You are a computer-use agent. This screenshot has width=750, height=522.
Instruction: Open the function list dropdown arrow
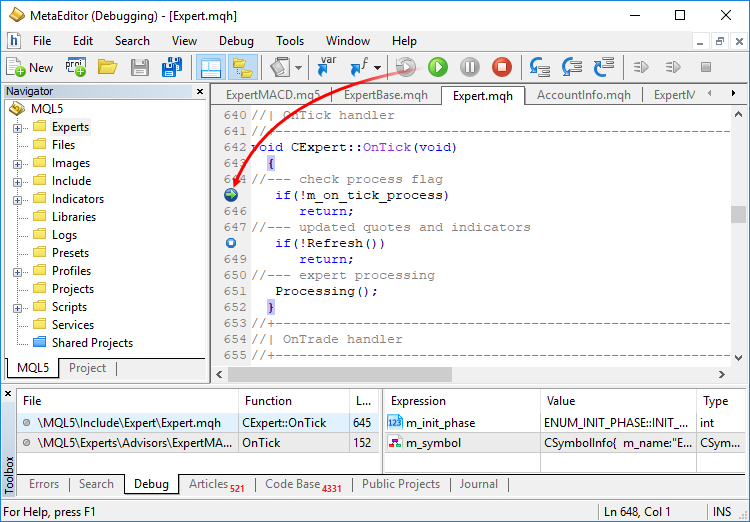tap(378, 67)
